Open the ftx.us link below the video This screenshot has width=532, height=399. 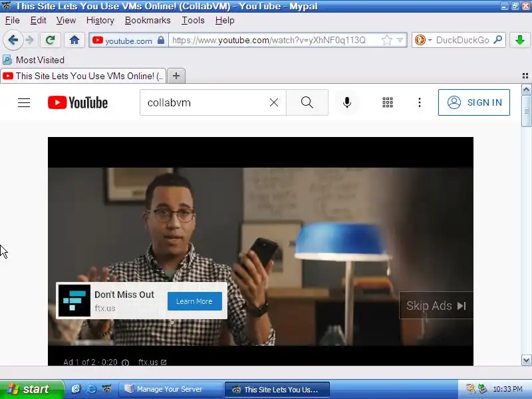point(152,362)
